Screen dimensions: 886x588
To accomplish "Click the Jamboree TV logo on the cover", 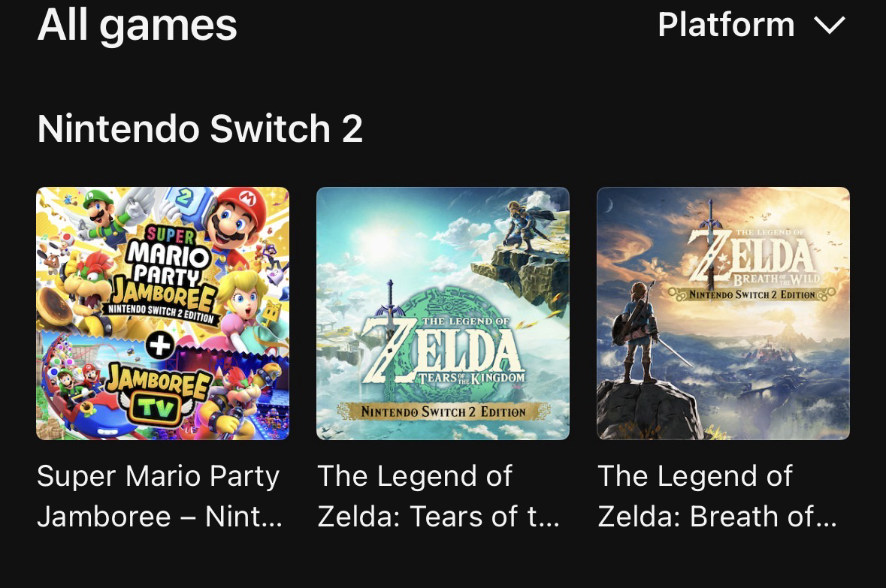I will point(158,394).
